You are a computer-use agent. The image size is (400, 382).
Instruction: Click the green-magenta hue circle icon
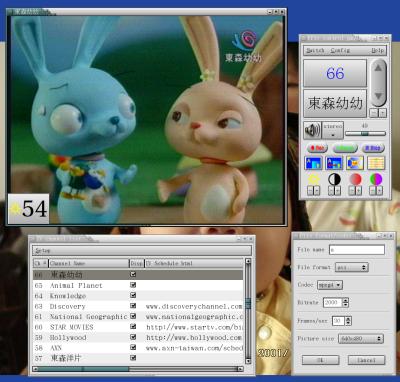376,179
